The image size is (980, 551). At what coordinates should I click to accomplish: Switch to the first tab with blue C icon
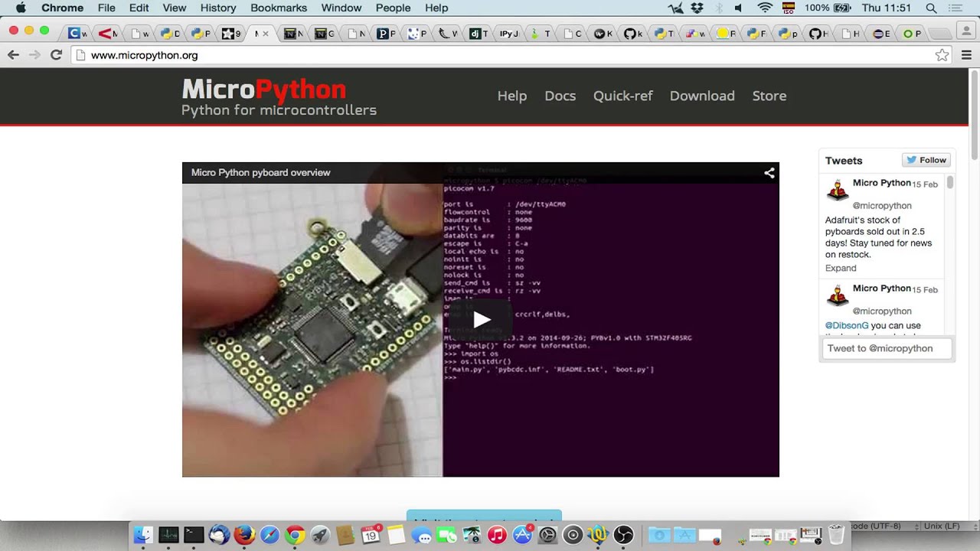pyautogui.click(x=77, y=34)
